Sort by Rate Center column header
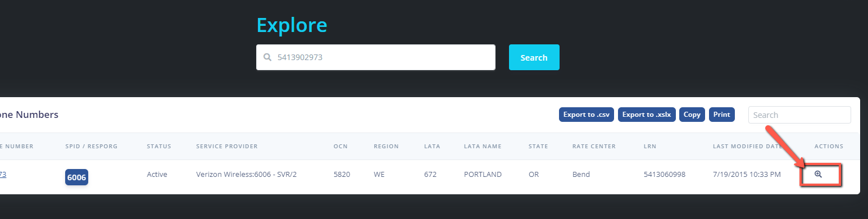868x219 pixels. (594, 146)
